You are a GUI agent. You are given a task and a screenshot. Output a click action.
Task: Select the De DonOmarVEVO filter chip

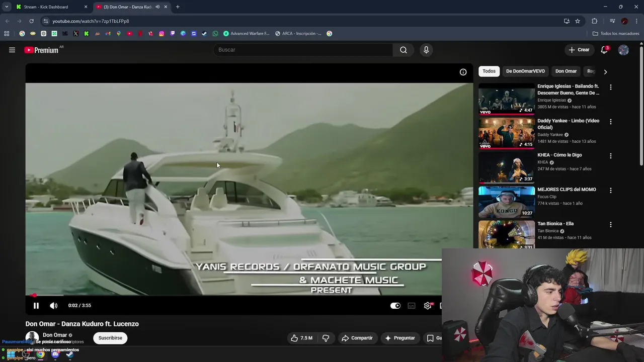tap(525, 71)
